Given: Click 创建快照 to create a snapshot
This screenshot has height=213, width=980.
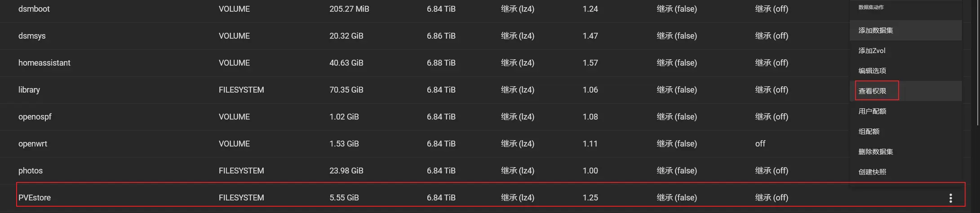Looking at the screenshot, I should point(872,172).
